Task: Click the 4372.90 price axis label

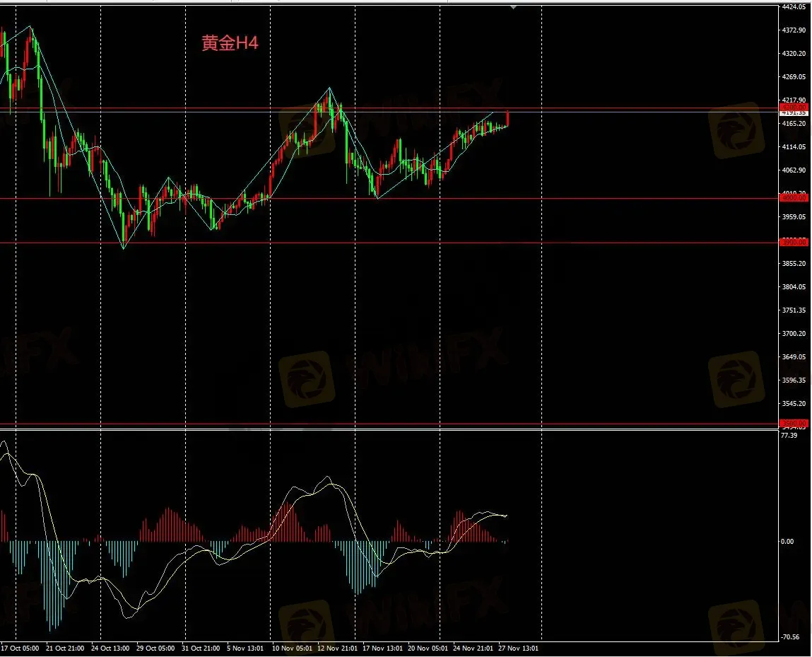Action: (794, 30)
